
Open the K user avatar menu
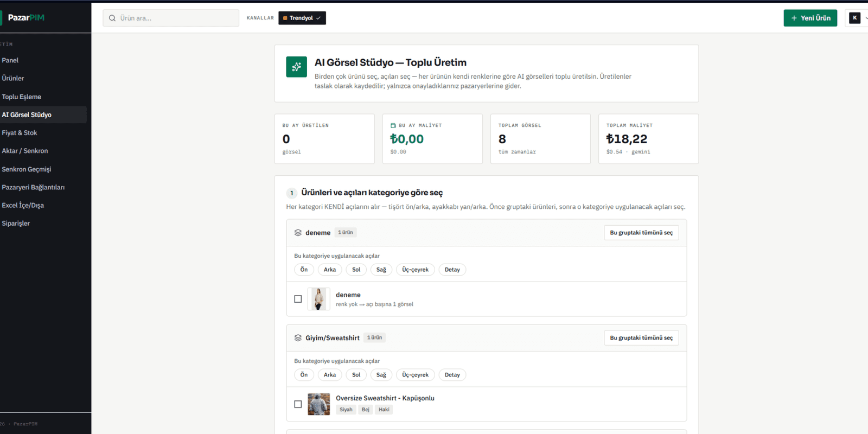[x=855, y=18]
